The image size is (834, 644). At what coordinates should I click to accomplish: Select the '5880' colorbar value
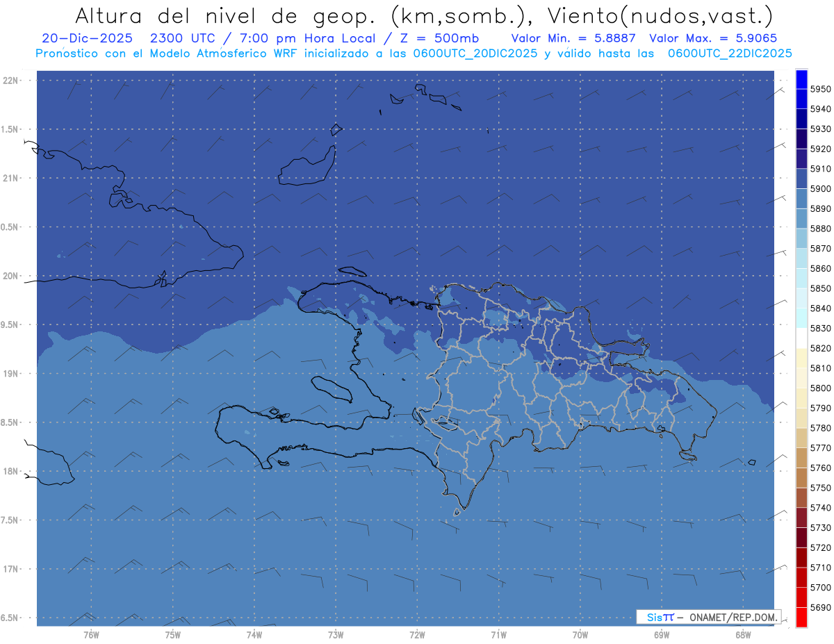coord(820,229)
